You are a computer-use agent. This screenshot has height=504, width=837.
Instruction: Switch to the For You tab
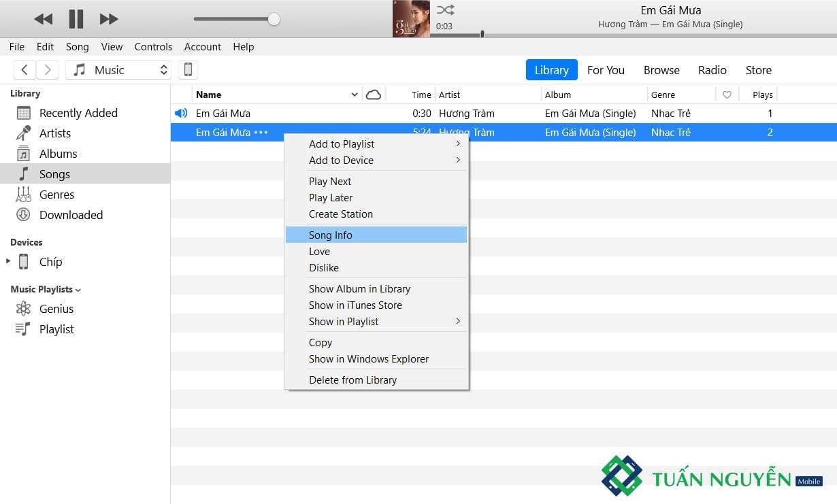(x=606, y=70)
